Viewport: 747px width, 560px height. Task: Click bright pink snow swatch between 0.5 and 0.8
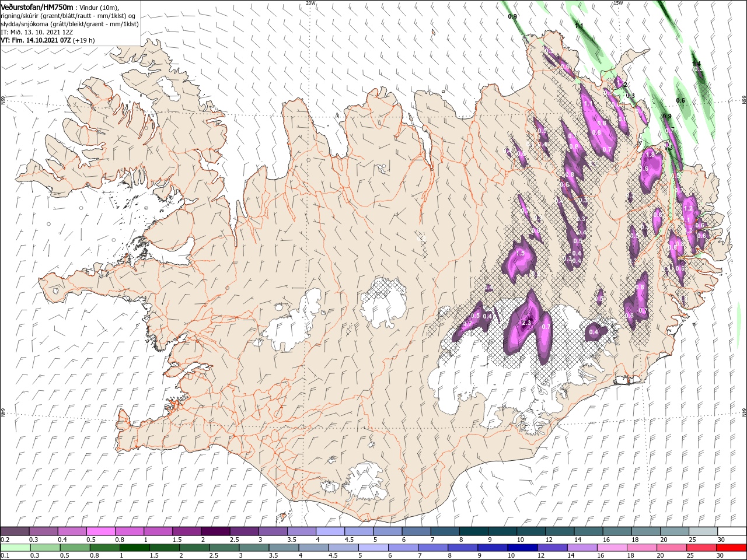pos(101,531)
